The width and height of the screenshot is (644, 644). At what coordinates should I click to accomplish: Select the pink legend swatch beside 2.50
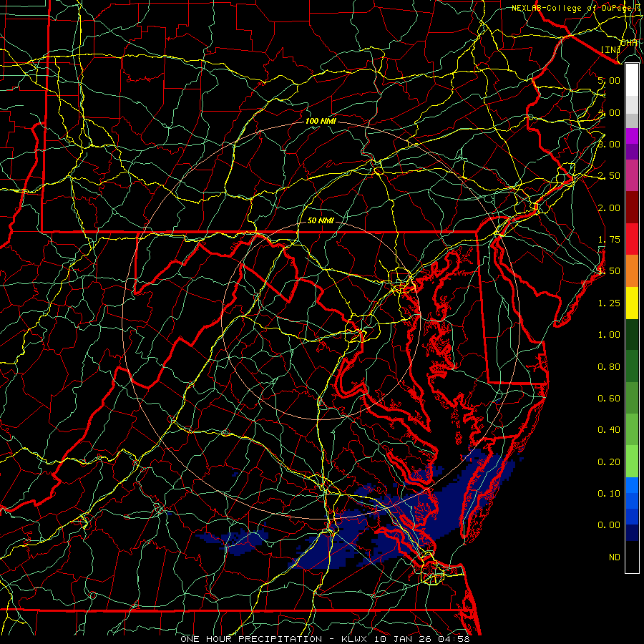[632, 175]
